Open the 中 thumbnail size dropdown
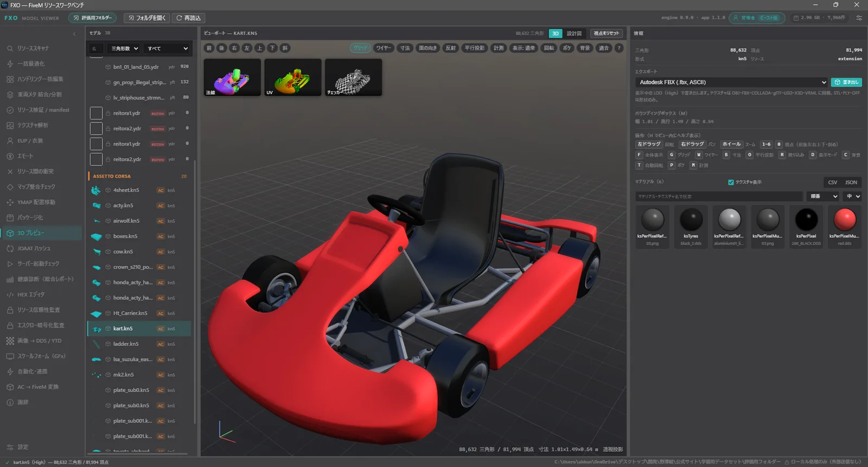Viewport: 868px width, 467px height. tap(852, 197)
